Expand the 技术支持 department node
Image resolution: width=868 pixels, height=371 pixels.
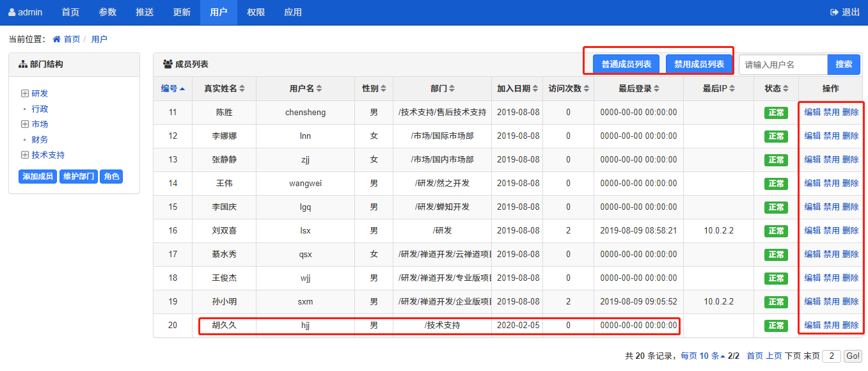[25, 155]
